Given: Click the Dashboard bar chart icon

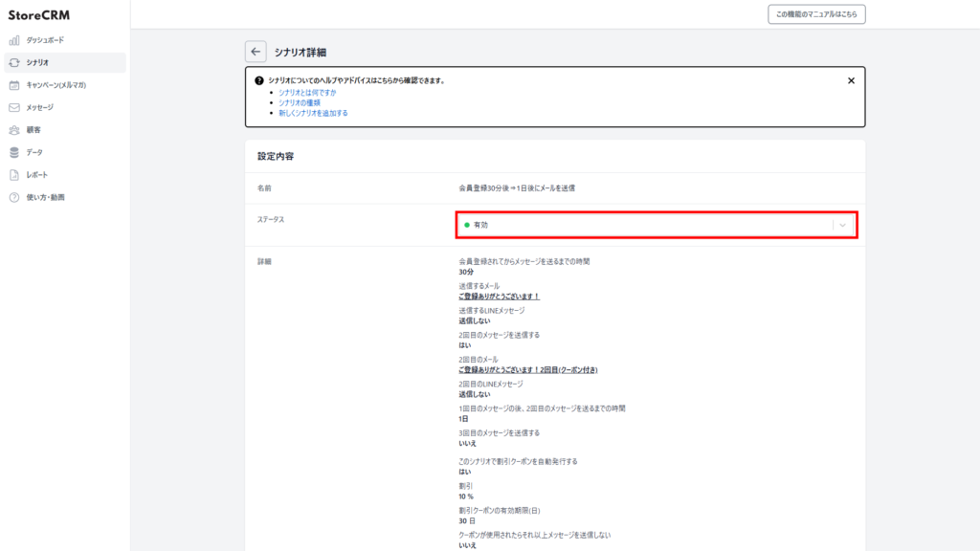Looking at the screenshot, I should point(14,40).
